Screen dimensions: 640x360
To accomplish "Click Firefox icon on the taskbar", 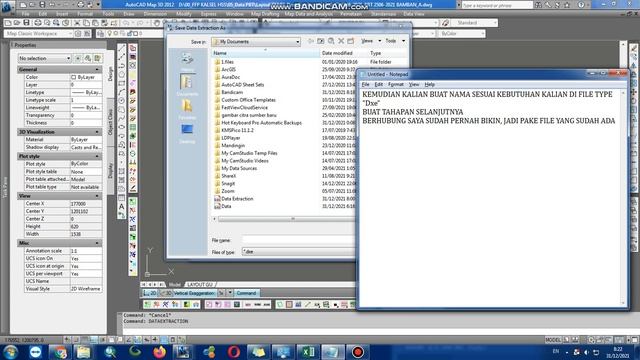I will (160, 352).
